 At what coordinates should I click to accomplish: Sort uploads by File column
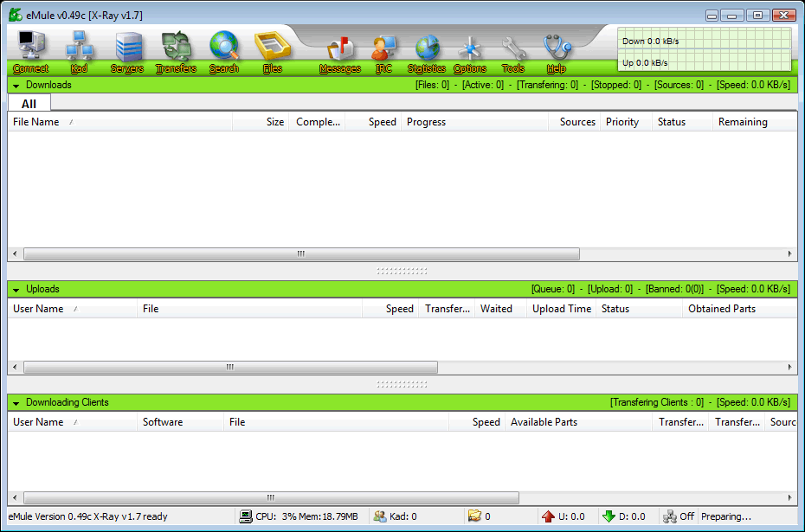pyautogui.click(x=249, y=309)
